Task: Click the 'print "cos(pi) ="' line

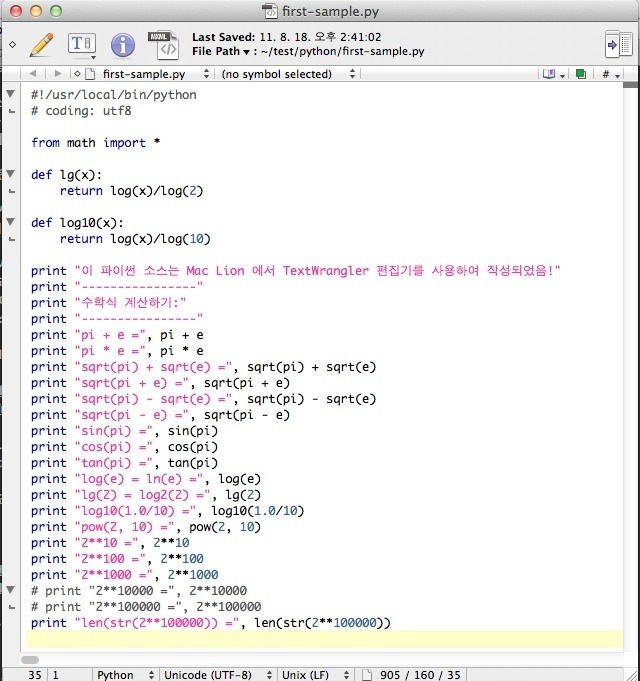Action: [124, 447]
